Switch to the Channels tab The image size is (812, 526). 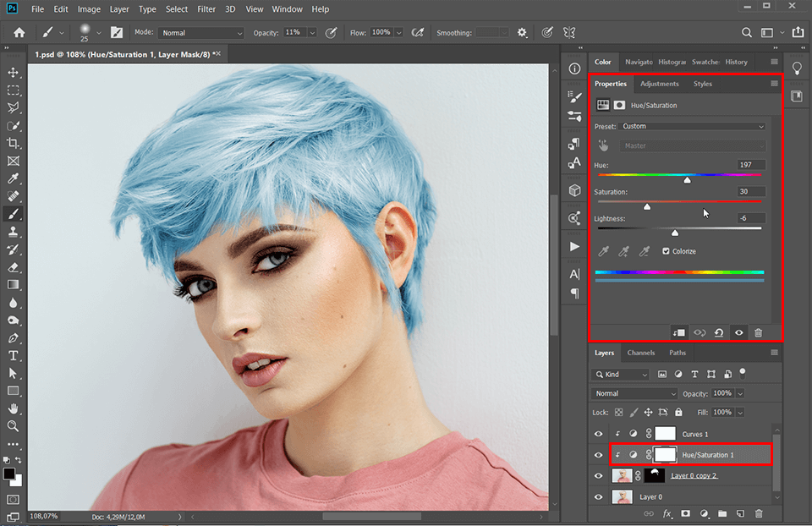pyautogui.click(x=641, y=353)
